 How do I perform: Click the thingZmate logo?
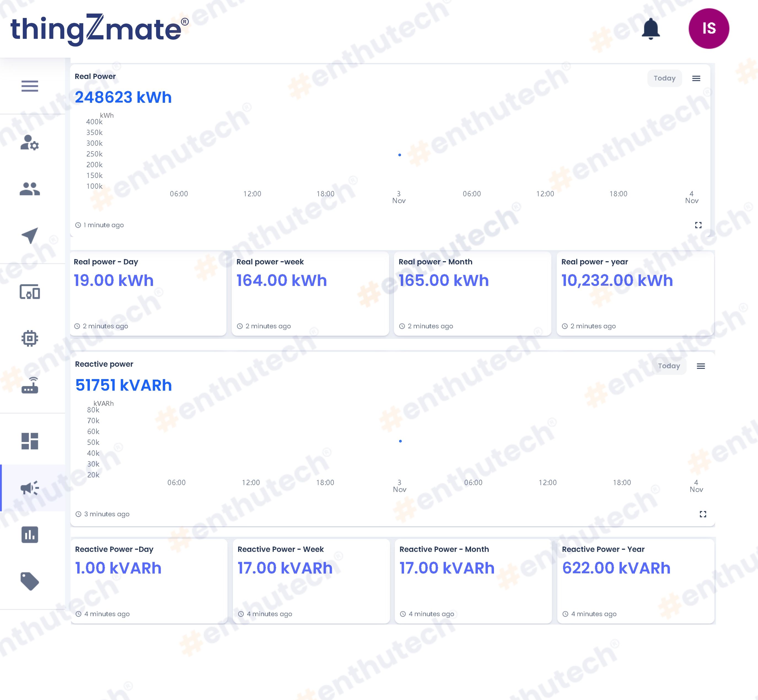click(x=99, y=29)
